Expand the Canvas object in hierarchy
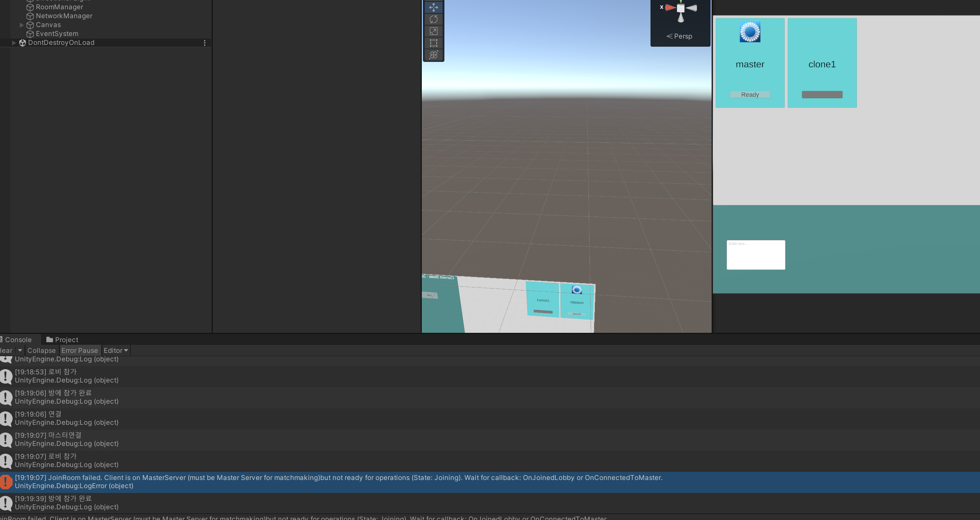980x520 pixels. tap(22, 25)
